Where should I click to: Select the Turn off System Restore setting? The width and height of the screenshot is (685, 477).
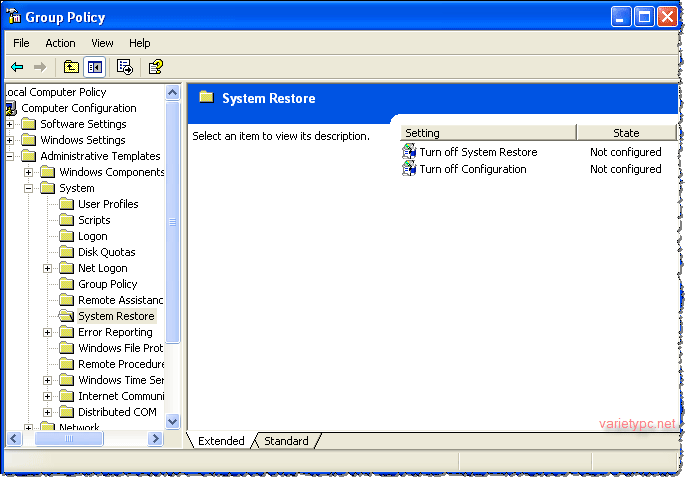pyautogui.click(x=478, y=152)
